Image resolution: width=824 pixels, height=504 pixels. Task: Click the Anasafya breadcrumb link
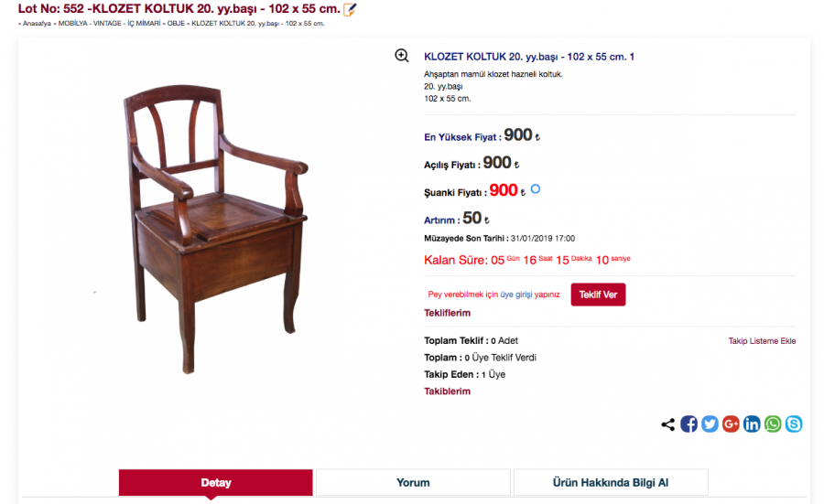pyautogui.click(x=37, y=24)
